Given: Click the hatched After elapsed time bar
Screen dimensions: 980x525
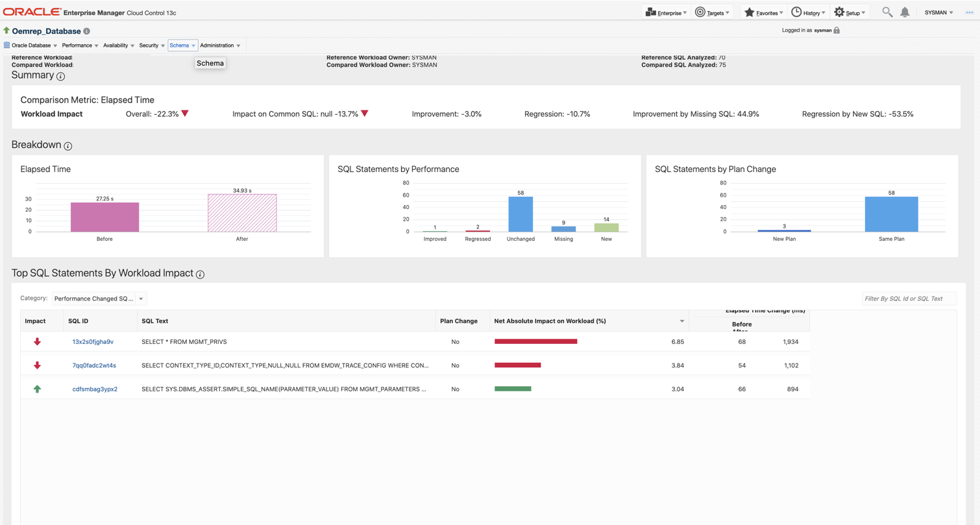Looking at the screenshot, I should coord(242,213).
